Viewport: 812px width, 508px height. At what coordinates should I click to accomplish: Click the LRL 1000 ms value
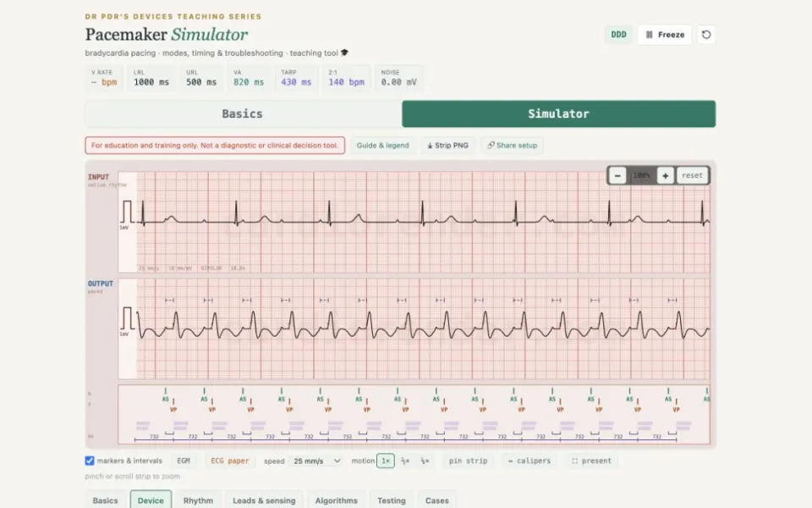click(x=151, y=82)
